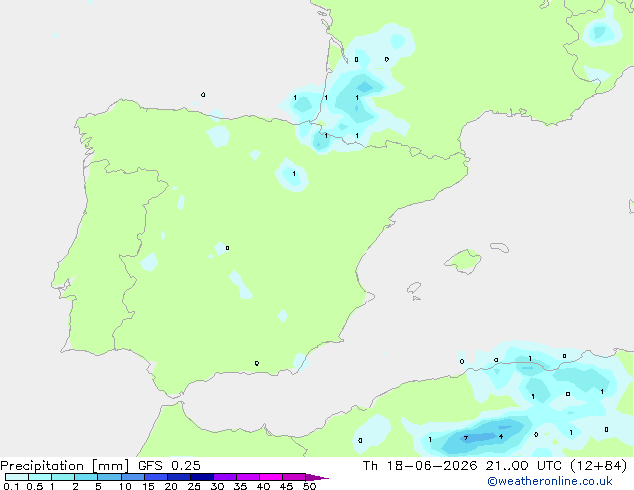Pick the 1–2 mm legend swatch

click(x=63, y=477)
